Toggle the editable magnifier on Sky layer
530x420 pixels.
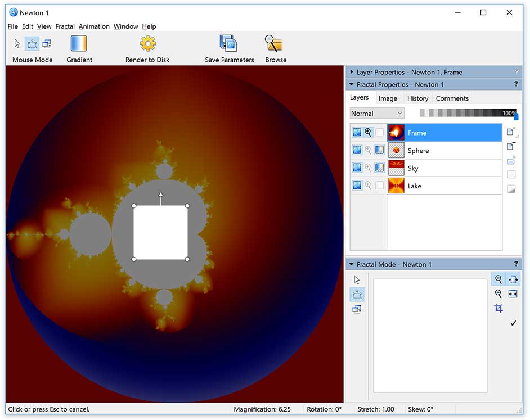368,168
